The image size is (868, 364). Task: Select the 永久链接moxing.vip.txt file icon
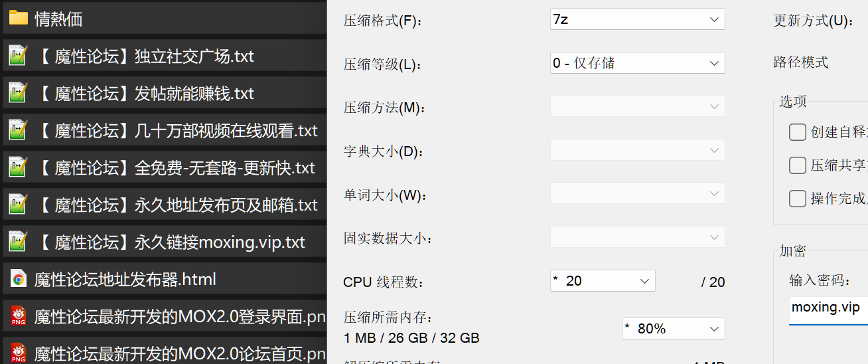coord(18,242)
